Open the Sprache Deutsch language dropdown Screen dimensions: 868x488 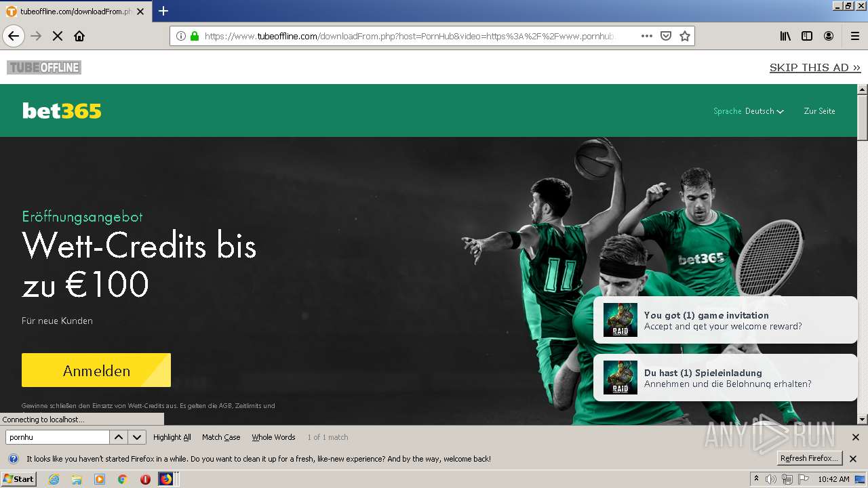point(749,111)
